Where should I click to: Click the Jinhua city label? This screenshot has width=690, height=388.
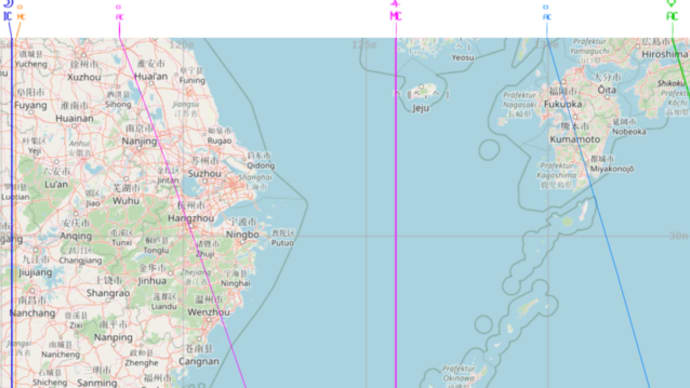(152, 281)
